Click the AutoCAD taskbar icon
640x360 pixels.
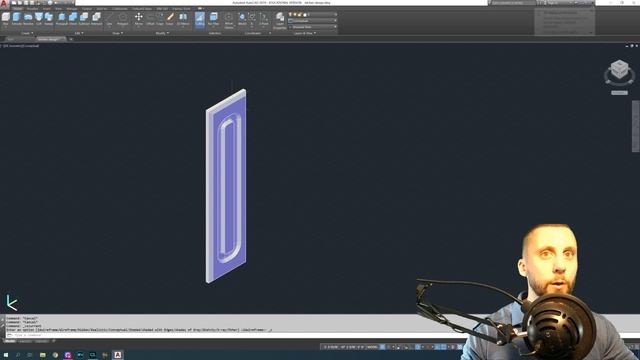[118, 355]
